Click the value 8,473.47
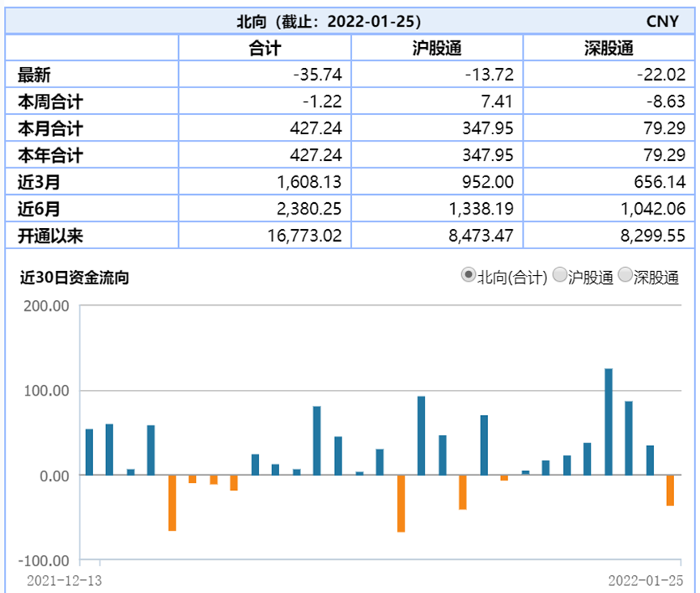The width and height of the screenshot is (700, 593). [x=482, y=235]
